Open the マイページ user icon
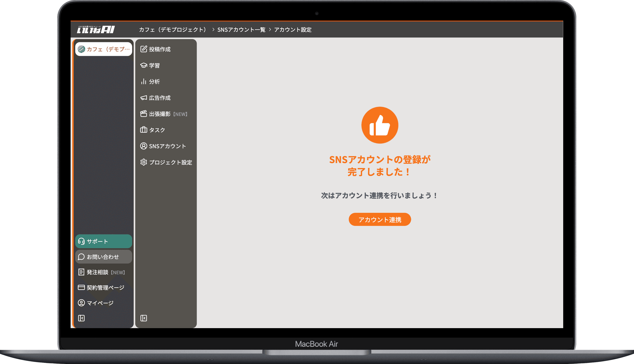This screenshot has height=364, width=634. pyautogui.click(x=81, y=303)
